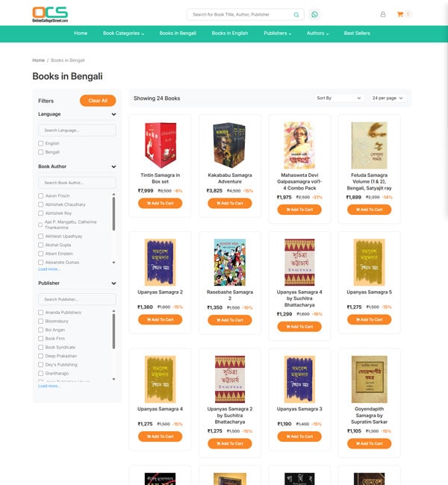
Task: Open the shopping cart icon
Action: (x=400, y=14)
